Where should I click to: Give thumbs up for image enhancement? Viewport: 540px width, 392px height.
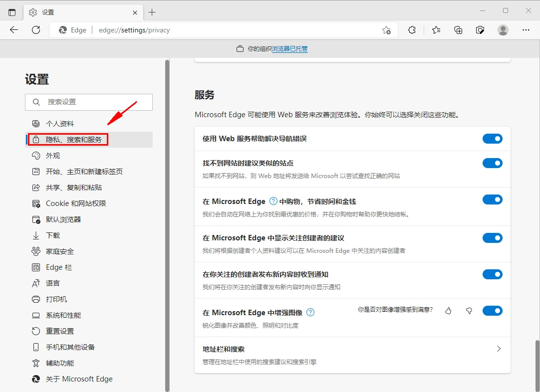tap(448, 311)
